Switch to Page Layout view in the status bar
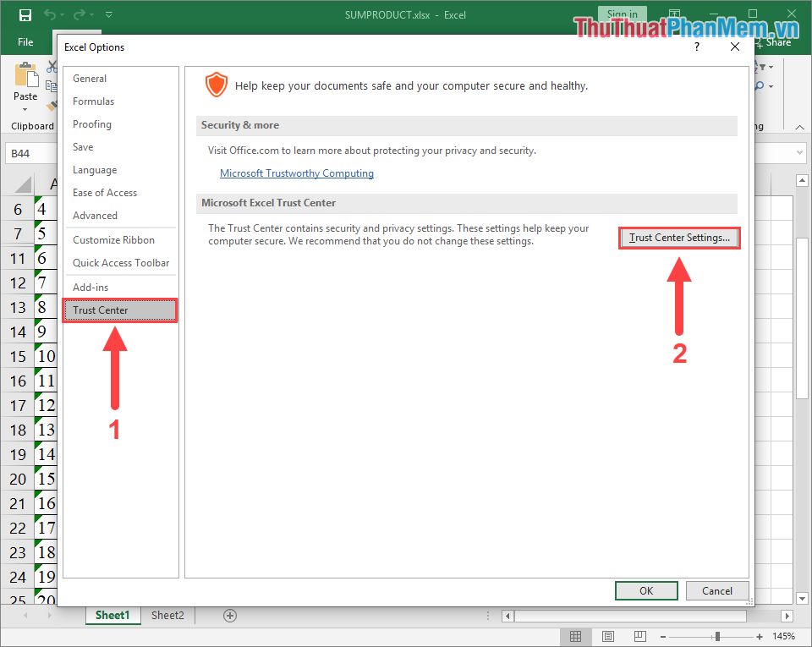The width and height of the screenshot is (812, 647). (608, 636)
